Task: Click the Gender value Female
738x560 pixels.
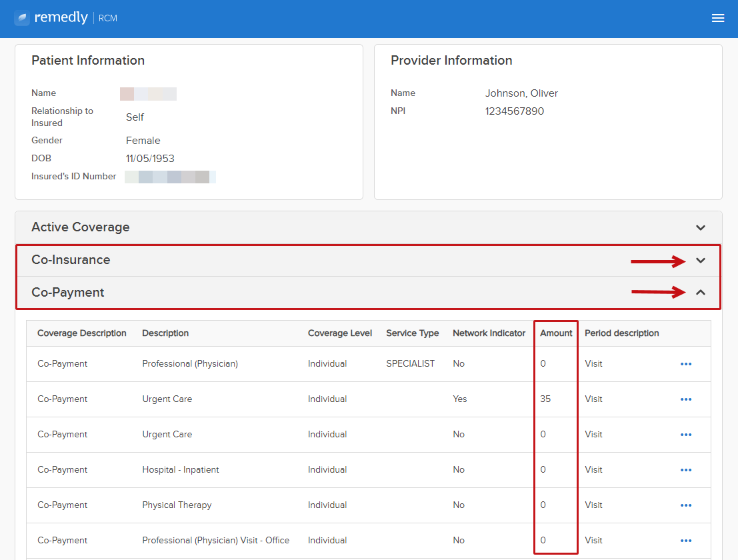Action: 143,141
